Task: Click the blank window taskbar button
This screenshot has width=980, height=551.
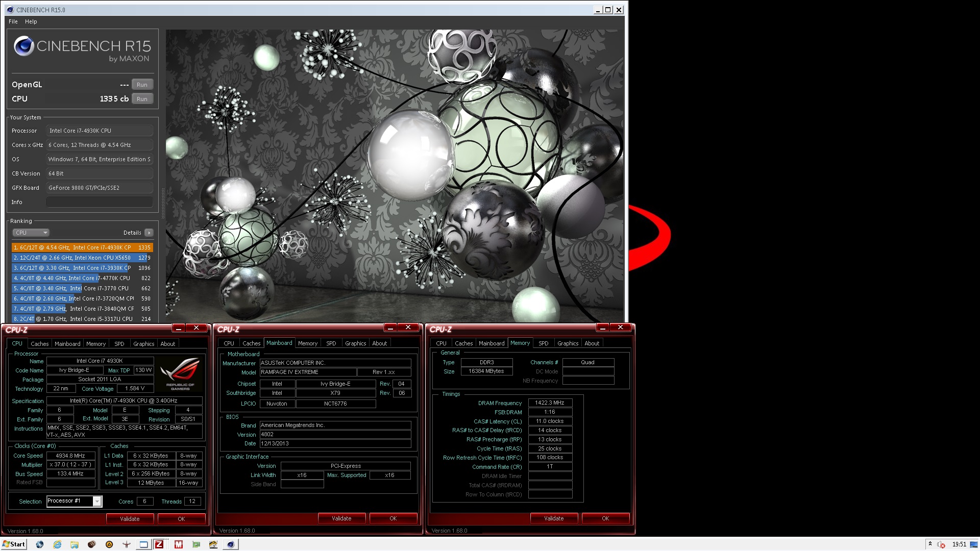Action: 144,544
